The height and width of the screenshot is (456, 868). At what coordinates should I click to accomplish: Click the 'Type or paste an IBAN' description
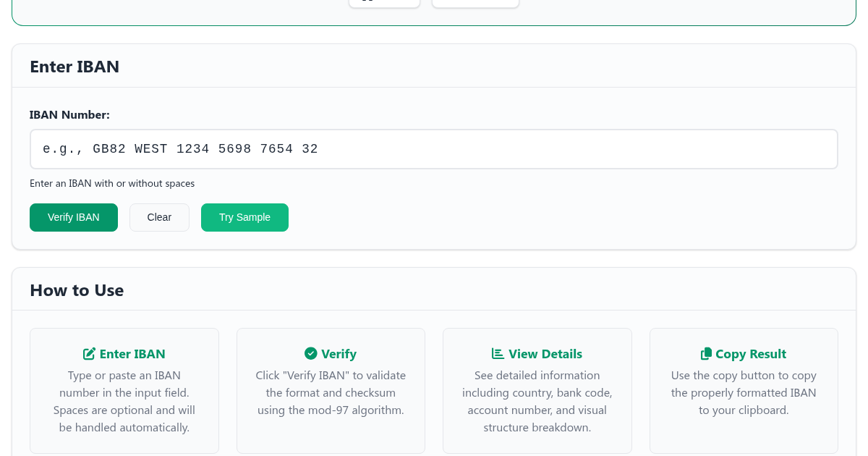(x=124, y=402)
